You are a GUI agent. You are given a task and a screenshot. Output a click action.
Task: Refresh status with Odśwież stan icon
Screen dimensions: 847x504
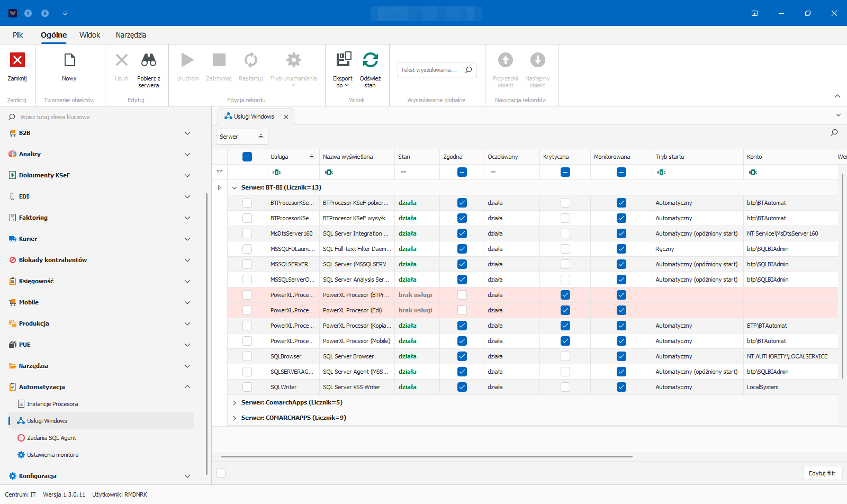tap(371, 60)
